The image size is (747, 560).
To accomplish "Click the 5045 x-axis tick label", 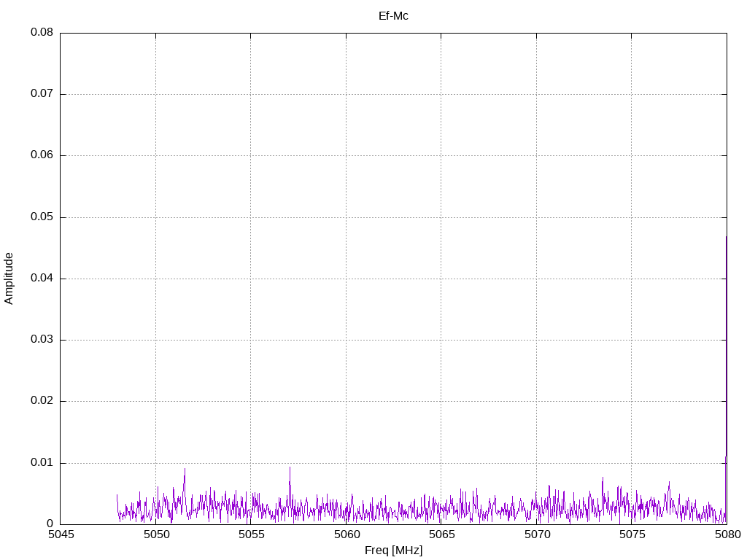I will click(x=61, y=536).
